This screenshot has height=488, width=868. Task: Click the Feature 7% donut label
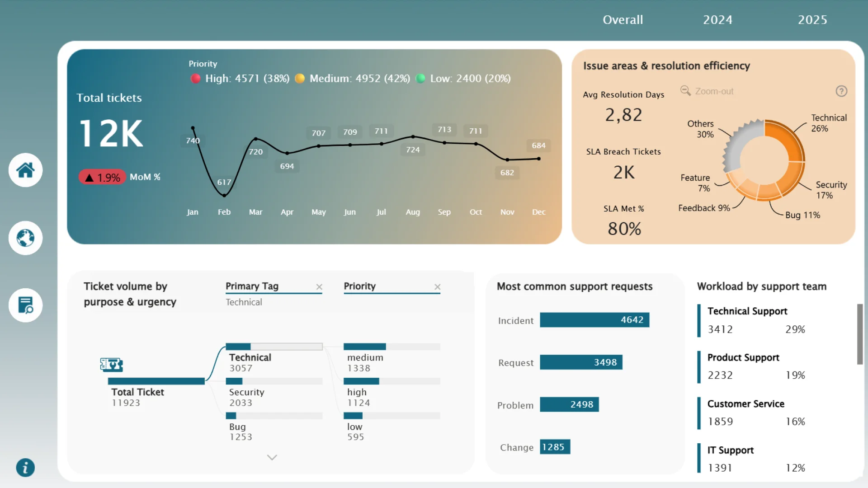pyautogui.click(x=695, y=183)
